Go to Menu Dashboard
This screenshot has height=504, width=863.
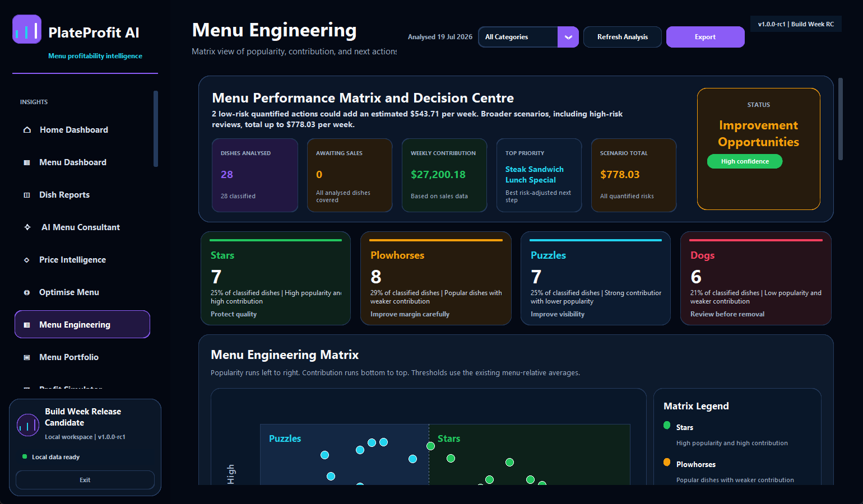click(82, 162)
